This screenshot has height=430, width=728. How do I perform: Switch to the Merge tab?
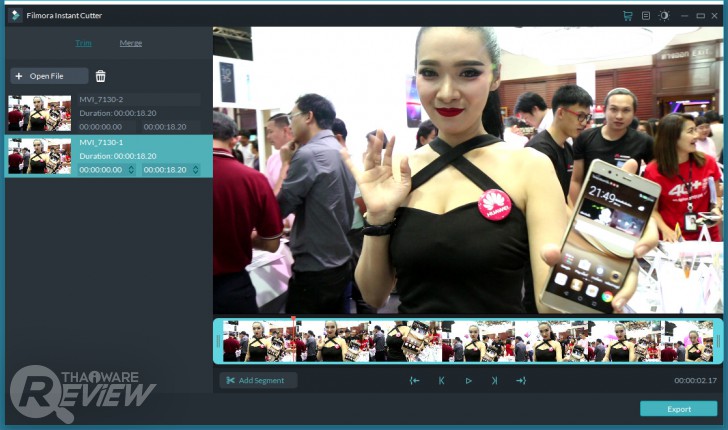131,43
